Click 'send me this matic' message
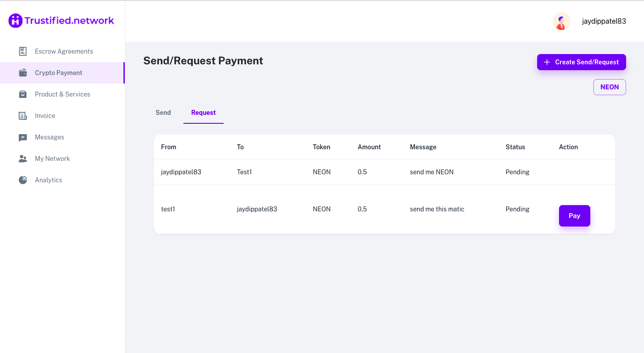The image size is (644, 353). [x=437, y=209]
